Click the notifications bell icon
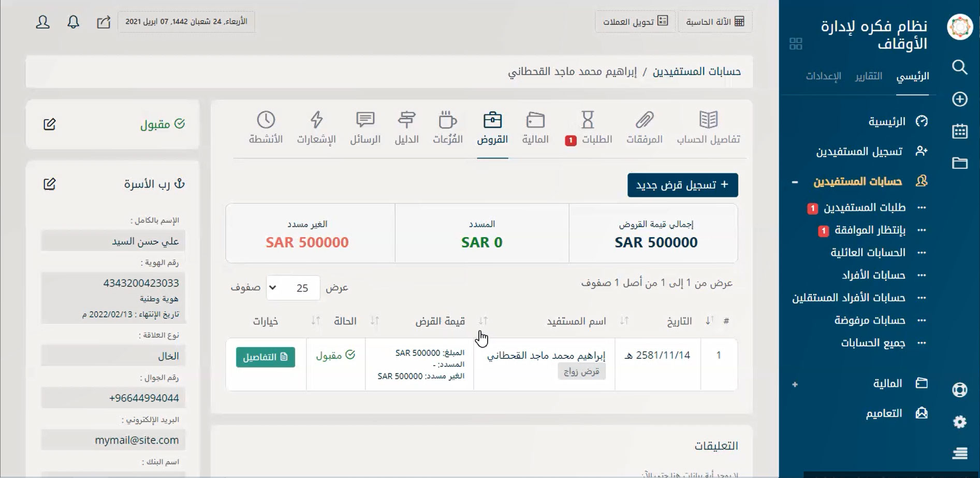Viewport: 980px width, 478px height. click(74, 22)
